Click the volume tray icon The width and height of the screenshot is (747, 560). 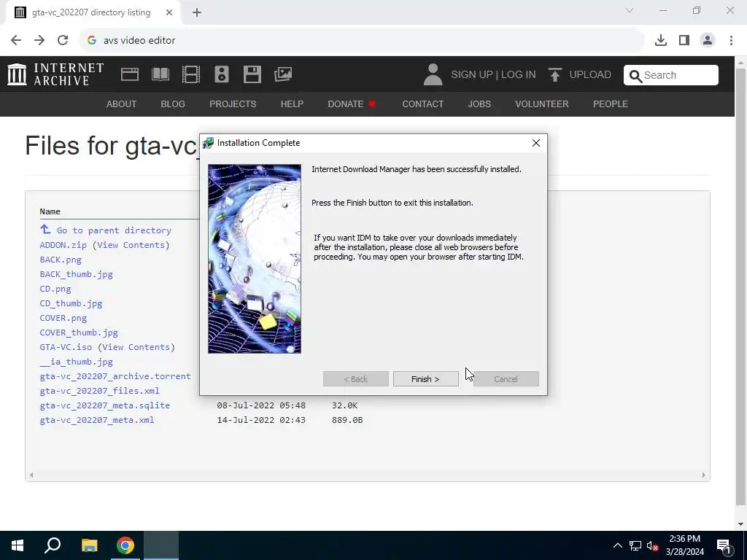pyautogui.click(x=652, y=545)
